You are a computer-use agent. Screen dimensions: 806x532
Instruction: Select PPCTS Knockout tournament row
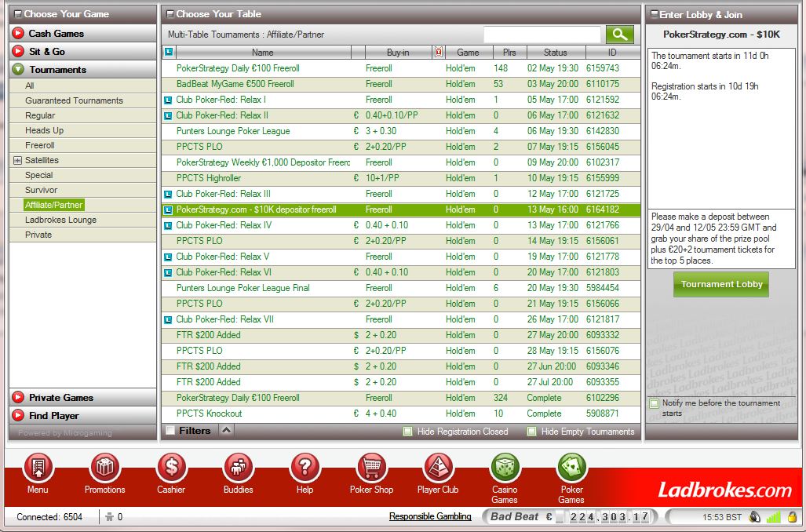pyautogui.click(x=402, y=414)
